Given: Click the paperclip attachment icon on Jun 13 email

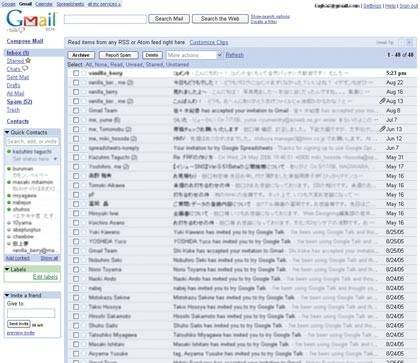Looking at the screenshot, I should click(382, 129).
